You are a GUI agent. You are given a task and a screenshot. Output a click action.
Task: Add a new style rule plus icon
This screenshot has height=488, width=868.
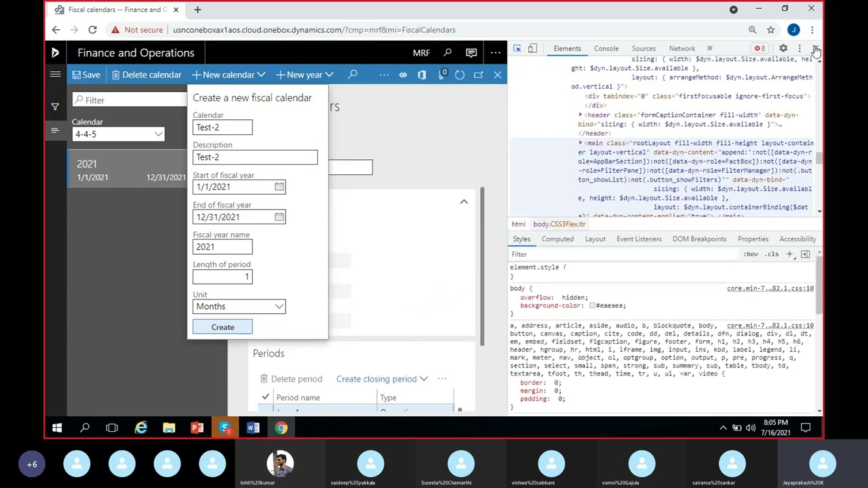click(789, 254)
